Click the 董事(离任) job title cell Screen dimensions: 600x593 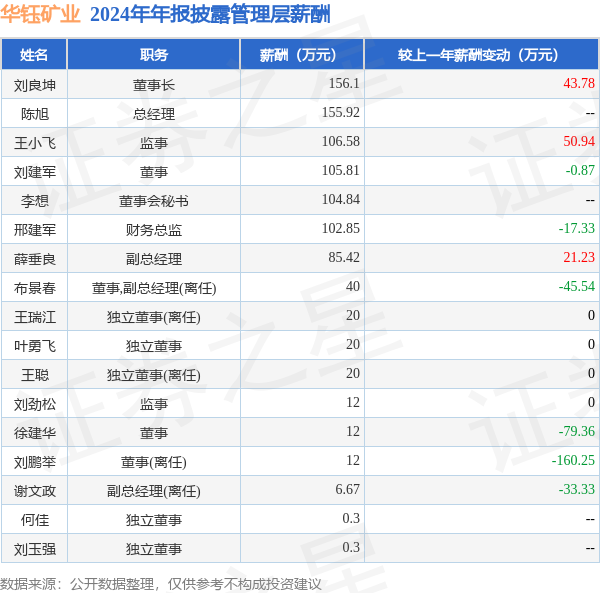154,462
